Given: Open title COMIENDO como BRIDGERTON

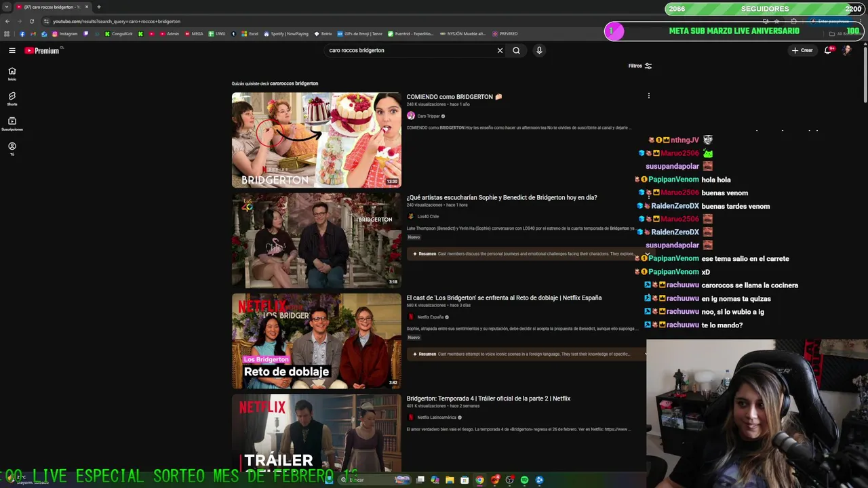Looking at the screenshot, I should [x=454, y=97].
